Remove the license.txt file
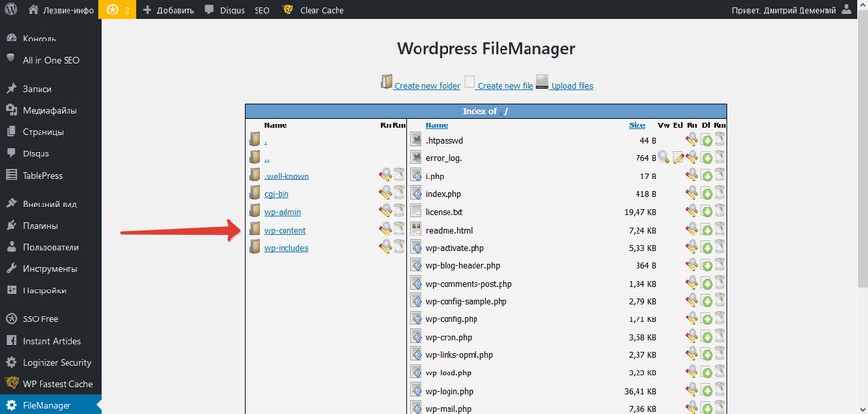Viewport: 868px width, 414px height. 719,212
